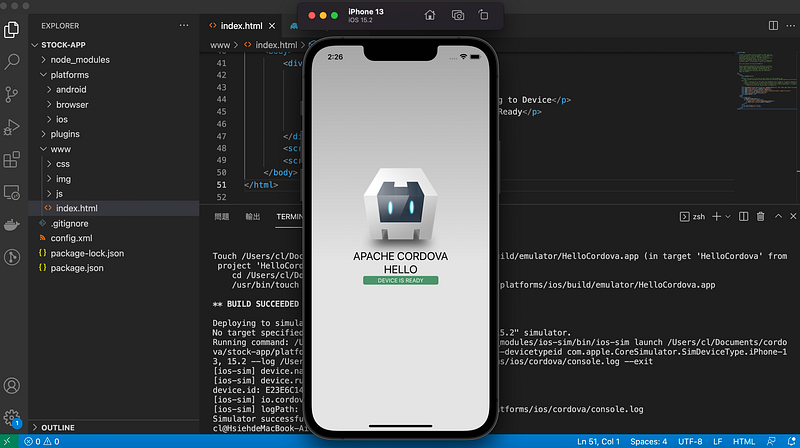The width and height of the screenshot is (800, 448).
Task: Open remote window indicator in status bar
Action: (x=7, y=441)
